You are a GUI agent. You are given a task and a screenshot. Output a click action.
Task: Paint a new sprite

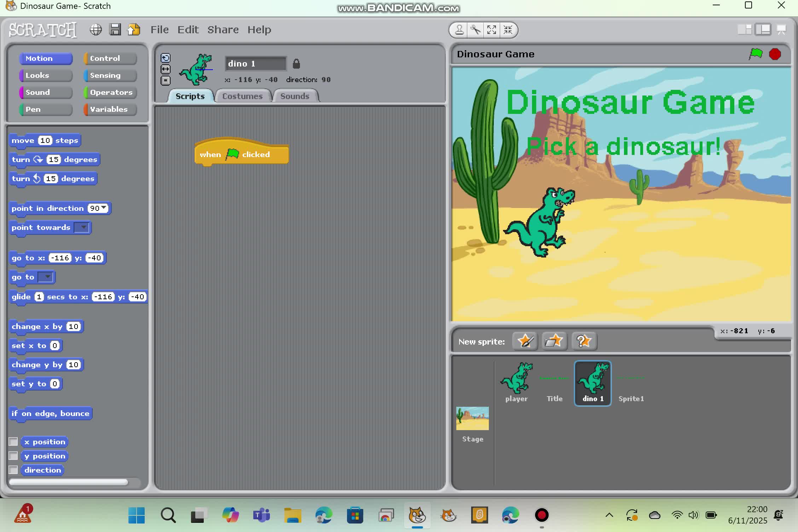tap(525, 341)
